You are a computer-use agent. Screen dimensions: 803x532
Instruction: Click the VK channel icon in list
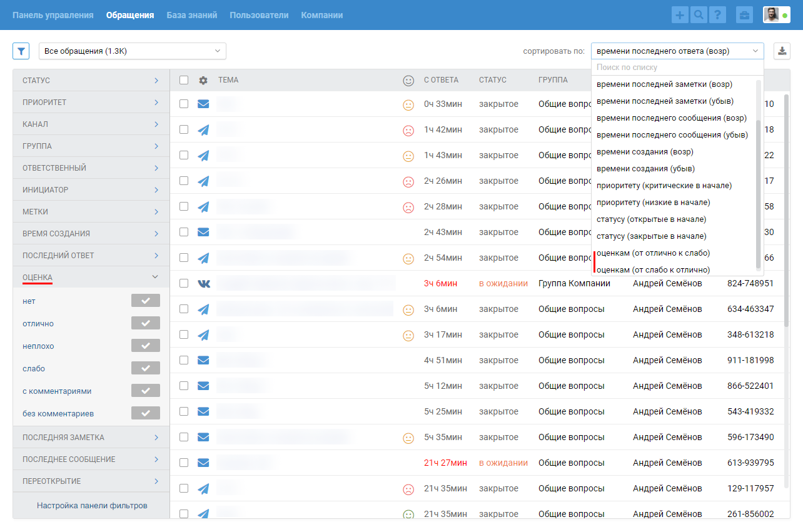[x=203, y=283]
